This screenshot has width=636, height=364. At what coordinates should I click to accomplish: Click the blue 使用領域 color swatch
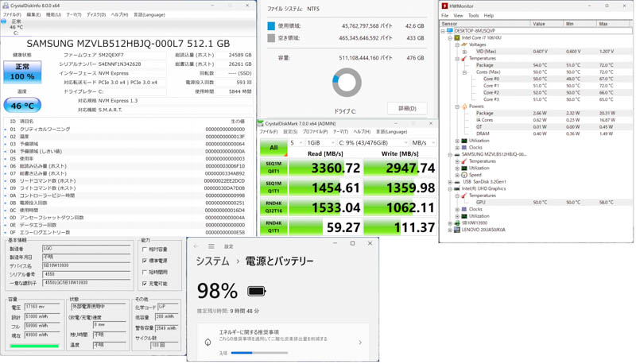point(271,26)
